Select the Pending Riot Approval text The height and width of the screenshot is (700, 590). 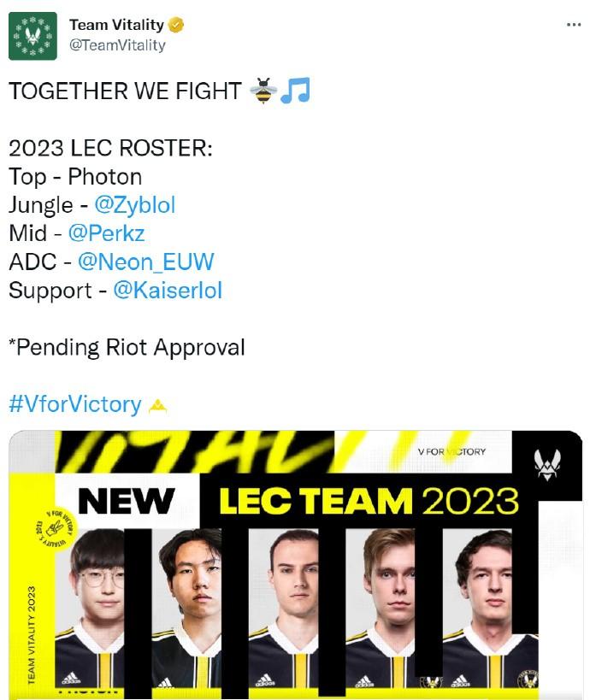[127, 347]
